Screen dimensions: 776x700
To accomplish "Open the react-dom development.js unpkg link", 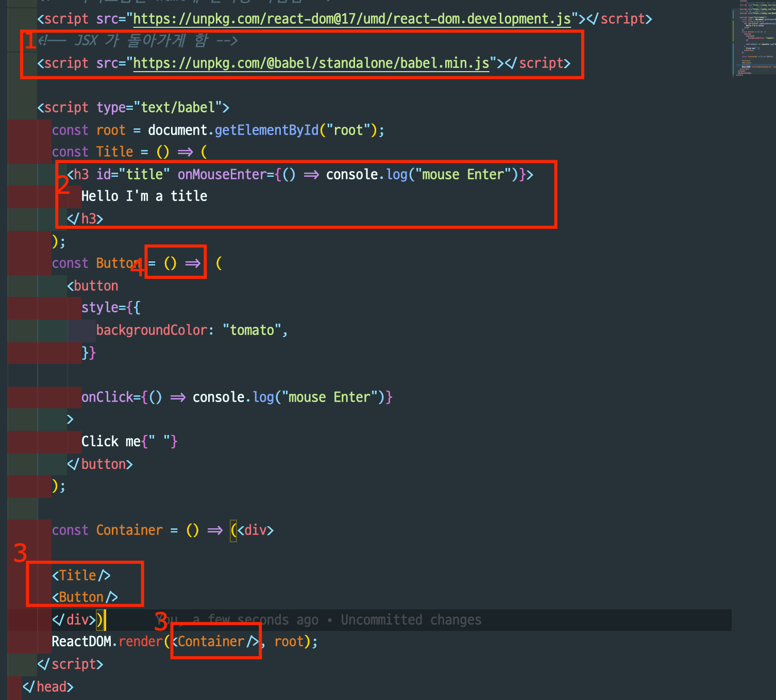I will point(350,19).
